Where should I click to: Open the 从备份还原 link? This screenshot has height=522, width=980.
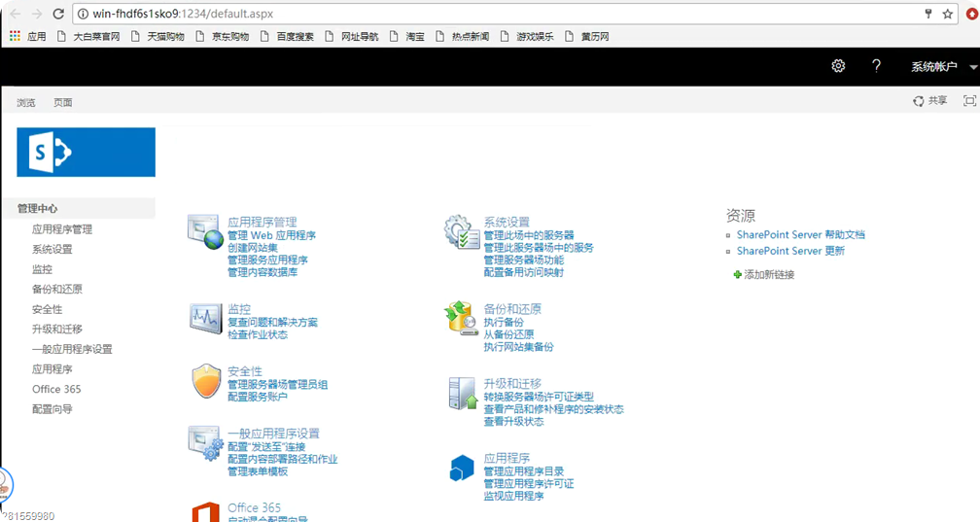point(508,334)
